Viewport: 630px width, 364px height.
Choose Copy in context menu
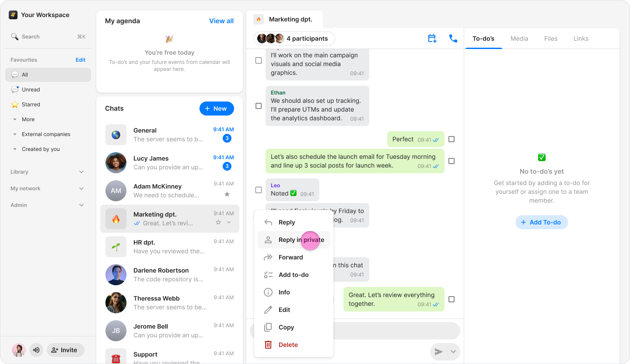coord(294,327)
